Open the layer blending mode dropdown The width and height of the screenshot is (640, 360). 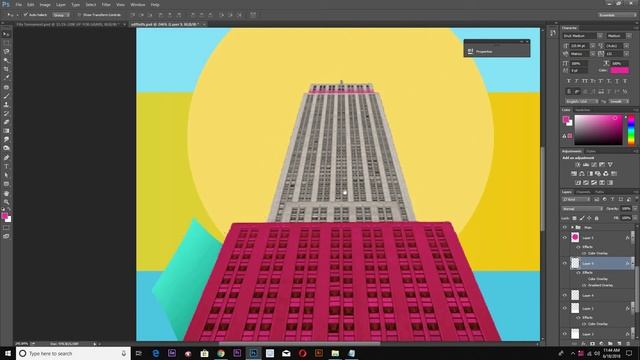[582, 209]
